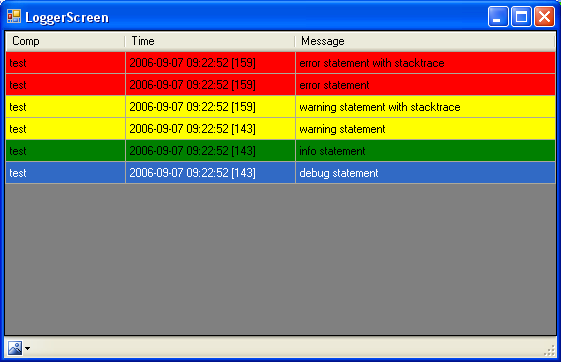Screen dimensions: 562x362
Task: Maximize the LoggerScreen window
Action: tap(521, 16)
